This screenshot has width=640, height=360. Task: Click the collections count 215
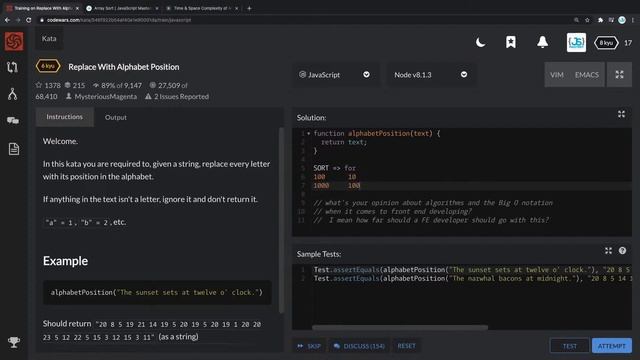point(75,85)
